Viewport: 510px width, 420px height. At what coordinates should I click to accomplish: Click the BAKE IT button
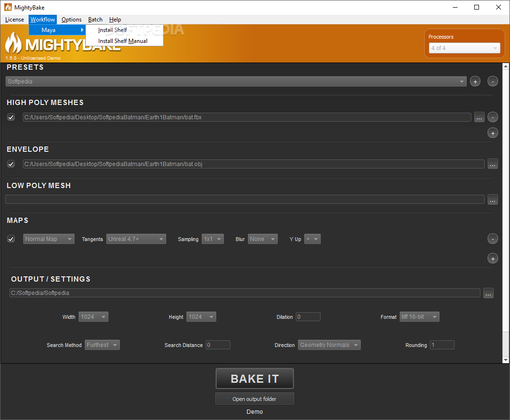click(x=255, y=378)
